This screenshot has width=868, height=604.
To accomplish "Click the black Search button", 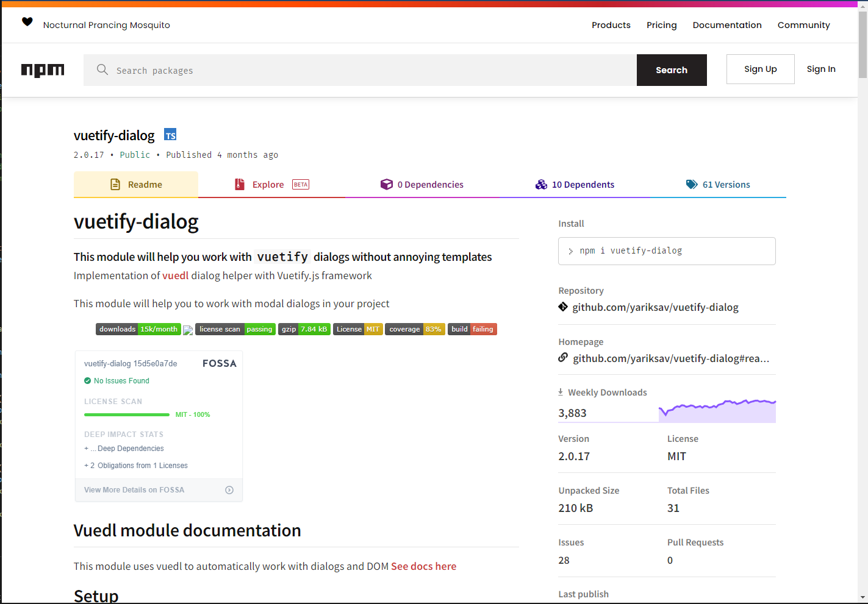I will tap(672, 70).
